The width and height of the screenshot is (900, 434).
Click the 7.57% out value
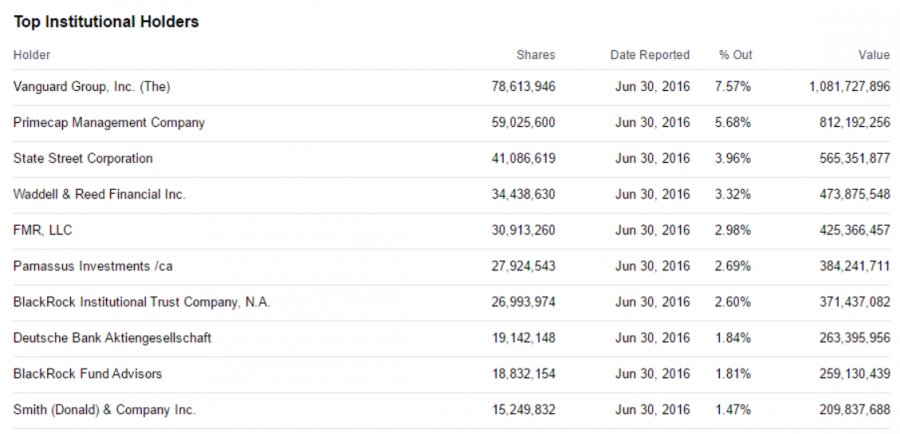point(733,87)
